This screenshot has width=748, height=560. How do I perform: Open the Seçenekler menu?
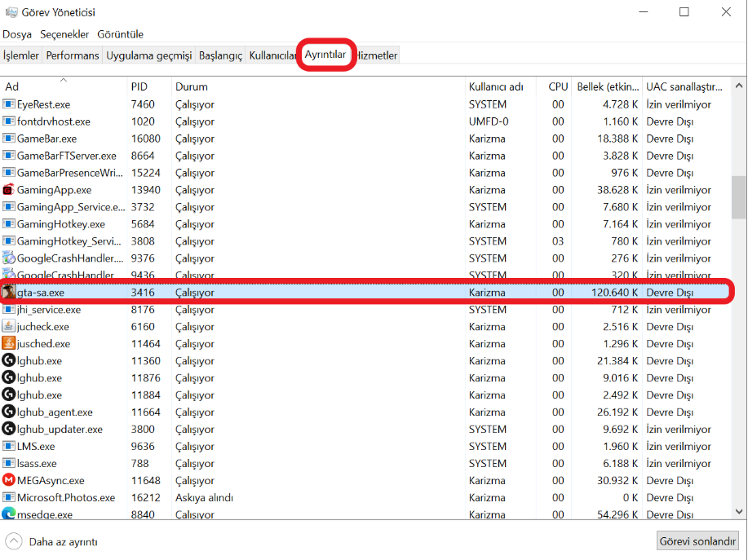(64, 34)
